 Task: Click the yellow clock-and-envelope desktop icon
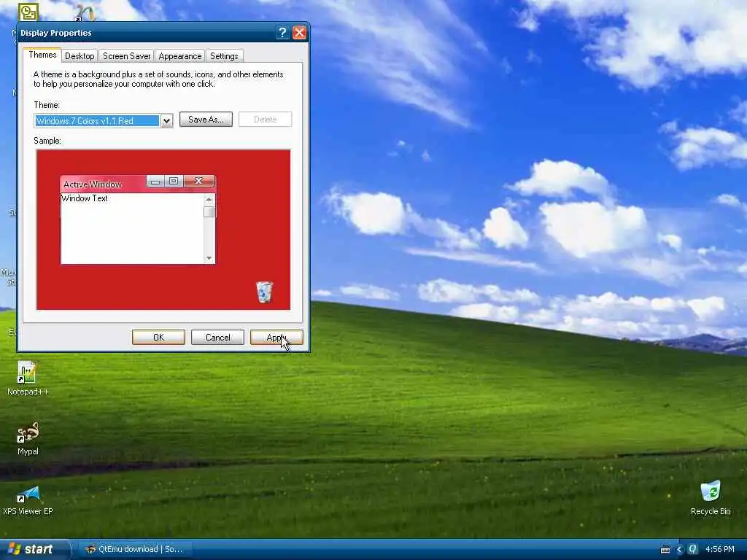[28, 12]
